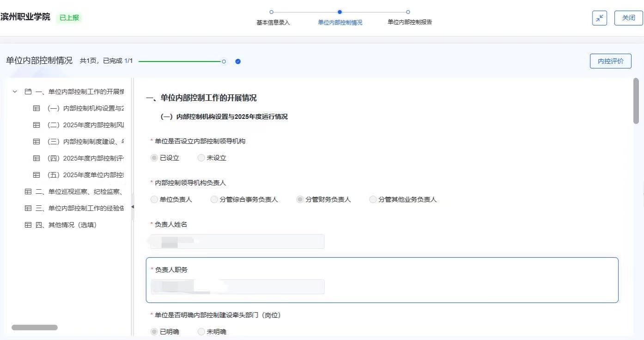Click the blue checkmark completion icon

point(238,62)
